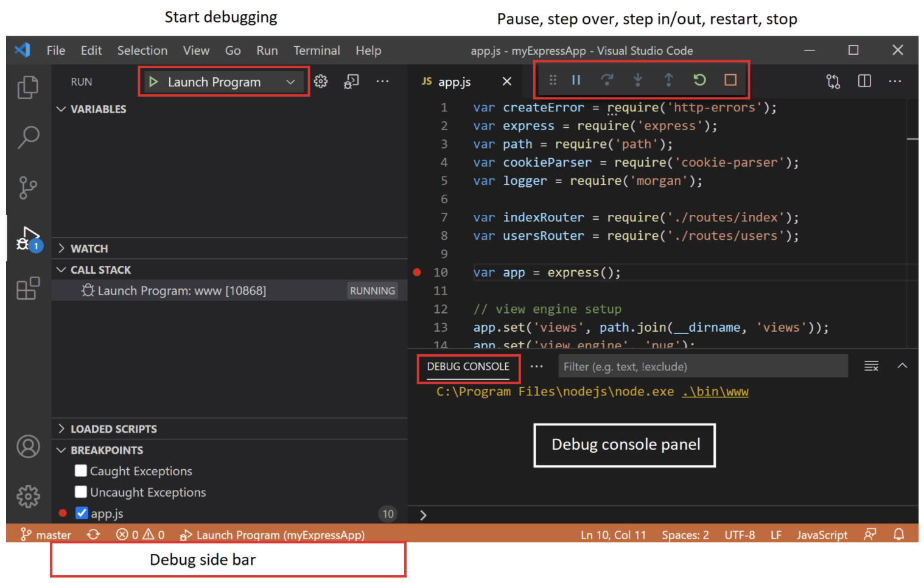
Task: Open the Manage gear in activity bar
Action: [28, 497]
